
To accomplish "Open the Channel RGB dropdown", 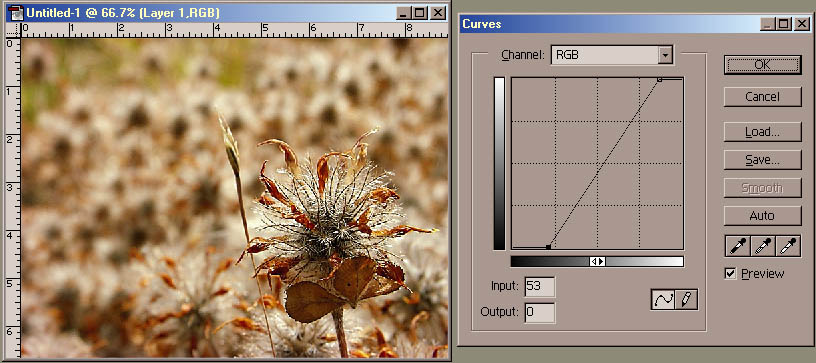I will [665, 55].
